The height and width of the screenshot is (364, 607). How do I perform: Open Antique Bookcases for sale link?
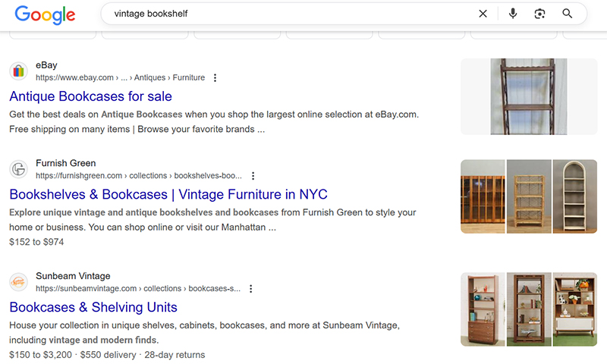tap(90, 96)
